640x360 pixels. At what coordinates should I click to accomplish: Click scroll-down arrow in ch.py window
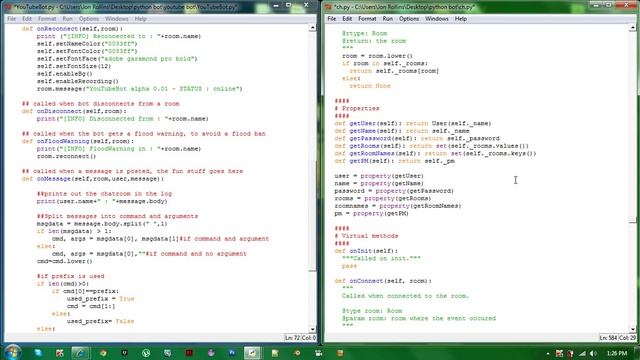point(632,329)
